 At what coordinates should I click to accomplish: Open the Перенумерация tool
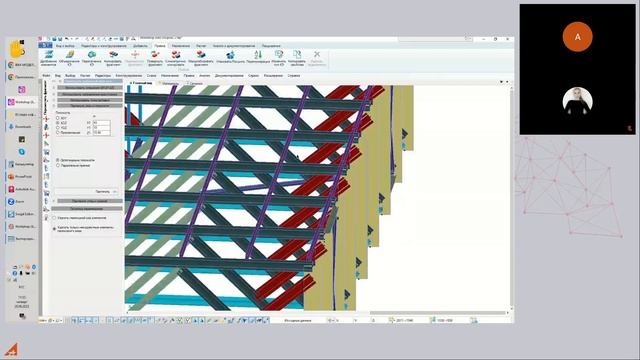pyautogui.click(x=258, y=57)
